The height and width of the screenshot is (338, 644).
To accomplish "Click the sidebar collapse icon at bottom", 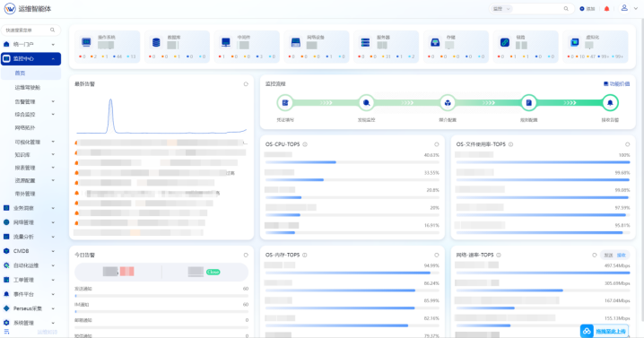I will pos(6,332).
